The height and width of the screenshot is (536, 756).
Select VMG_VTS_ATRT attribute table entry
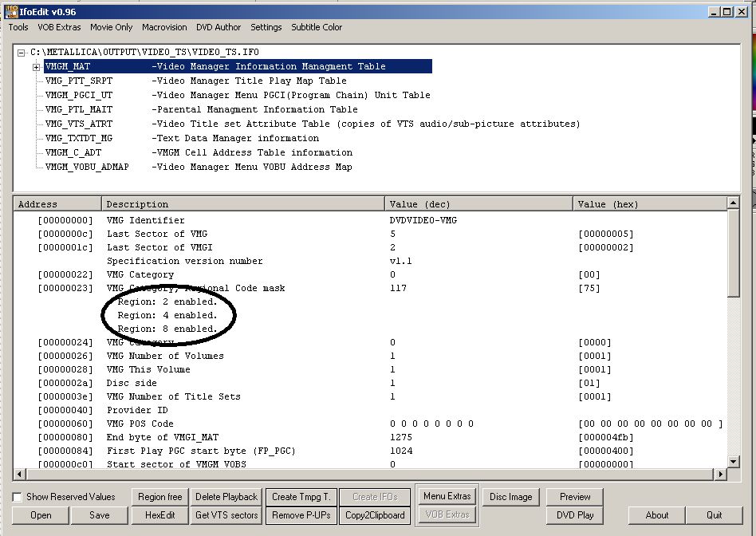[x=313, y=124]
